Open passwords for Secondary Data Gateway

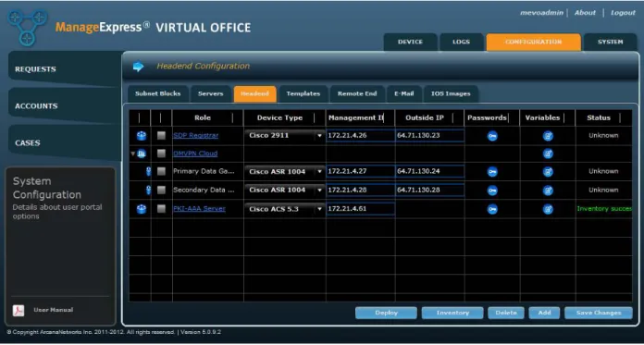click(492, 191)
